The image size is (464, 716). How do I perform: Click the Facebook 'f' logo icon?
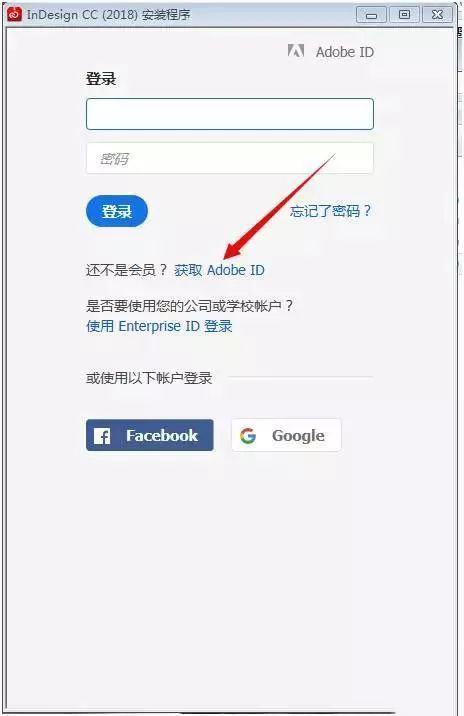coord(102,436)
